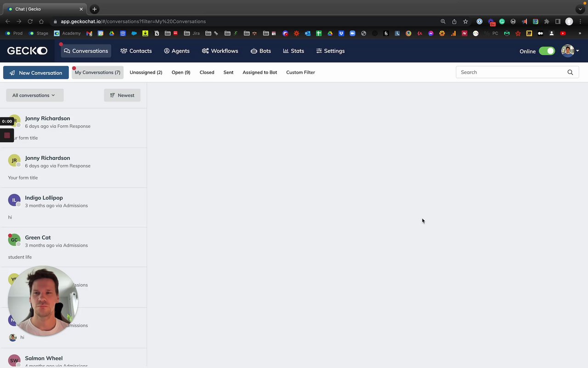
Task: Click the browser back arrow
Action: tap(8, 21)
